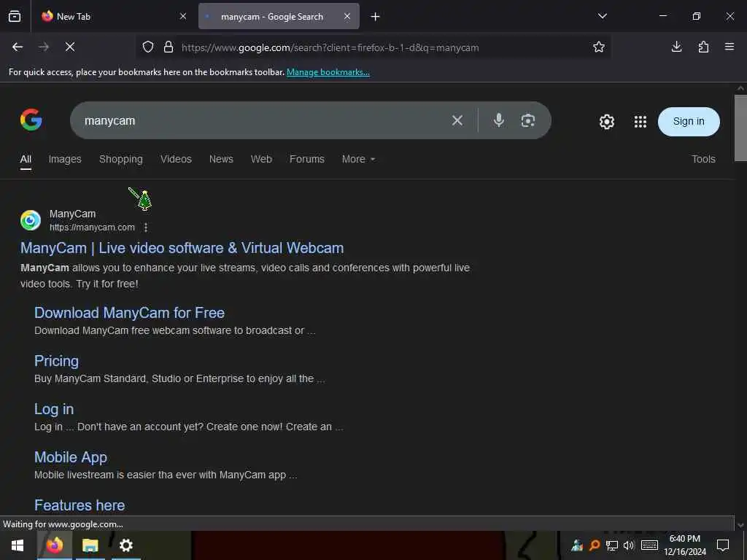Viewport: 747px width, 560px height.
Task: Open the Features here sitelink
Action: pos(80,505)
